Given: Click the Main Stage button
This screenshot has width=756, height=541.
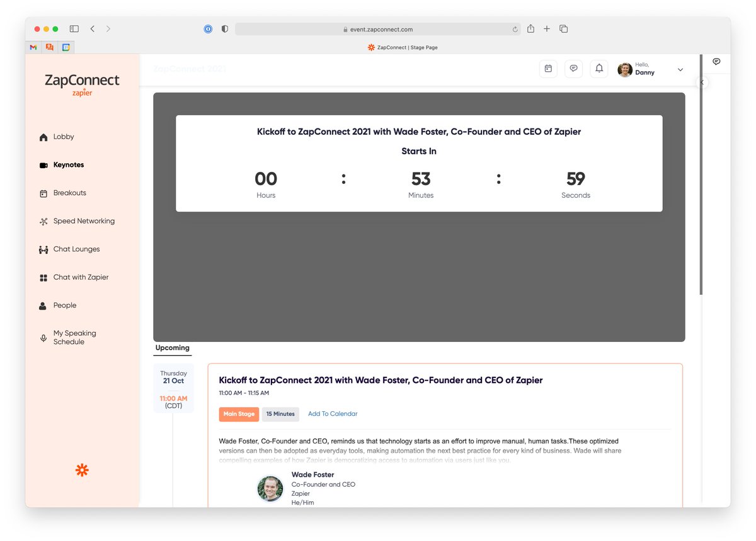Looking at the screenshot, I should (239, 414).
